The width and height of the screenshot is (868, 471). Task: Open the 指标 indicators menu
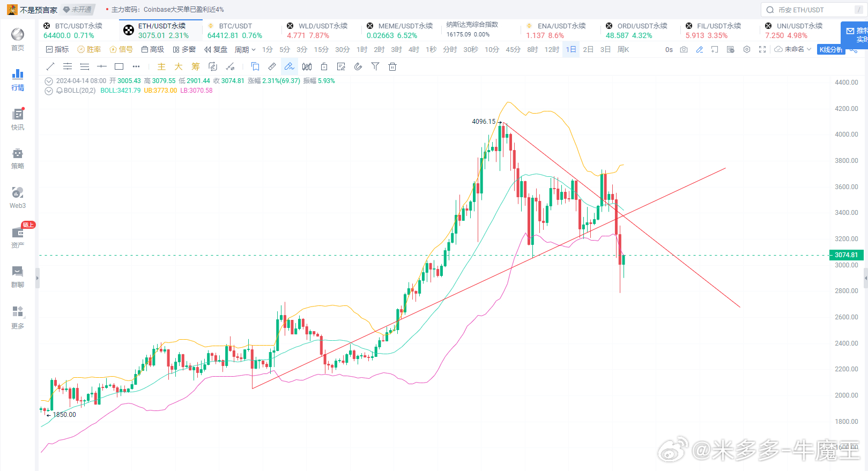[x=57, y=49]
